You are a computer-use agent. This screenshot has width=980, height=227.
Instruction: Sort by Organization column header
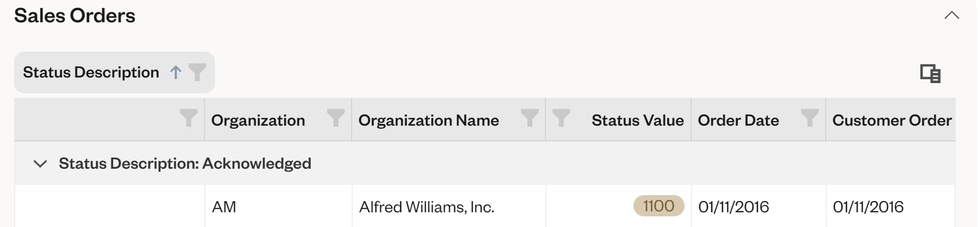point(258,120)
